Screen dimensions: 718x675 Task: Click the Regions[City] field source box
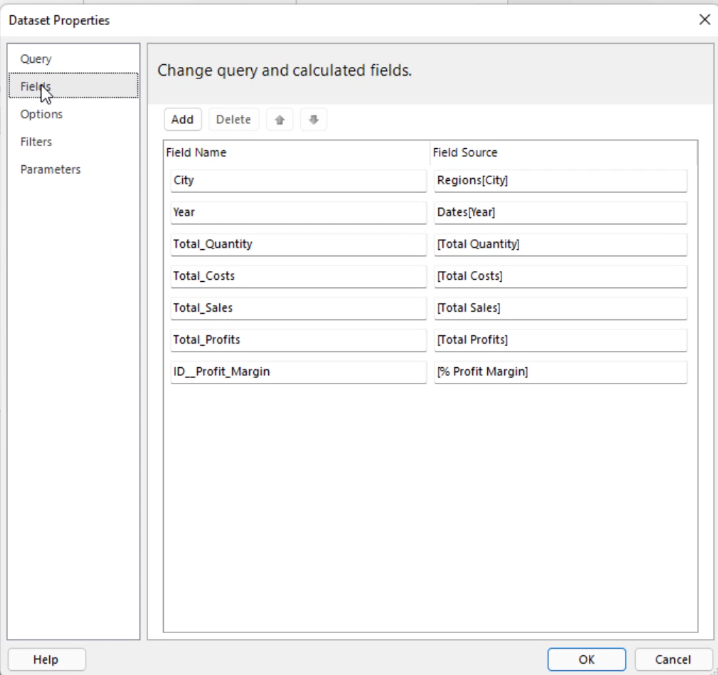[x=561, y=180]
